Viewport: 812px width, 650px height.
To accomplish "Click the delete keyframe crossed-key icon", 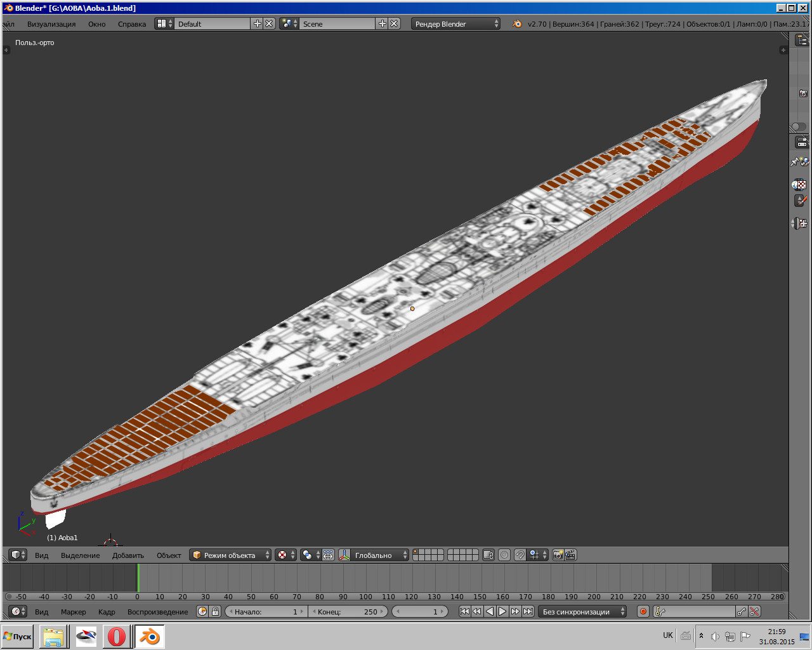I will pyautogui.click(x=754, y=612).
